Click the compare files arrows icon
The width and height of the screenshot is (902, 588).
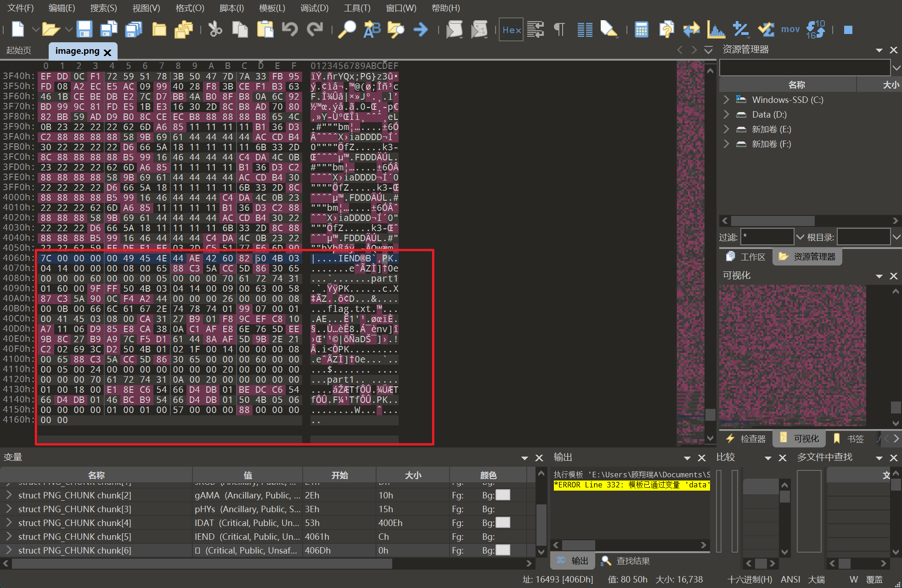(x=691, y=29)
